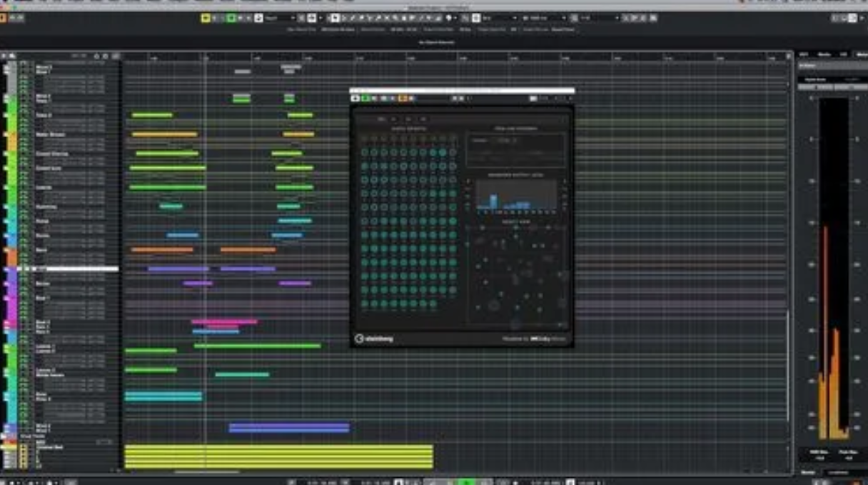This screenshot has width=868, height=485.
Task: Click the green Read automation toolbar button
Action: tap(231, 18)
